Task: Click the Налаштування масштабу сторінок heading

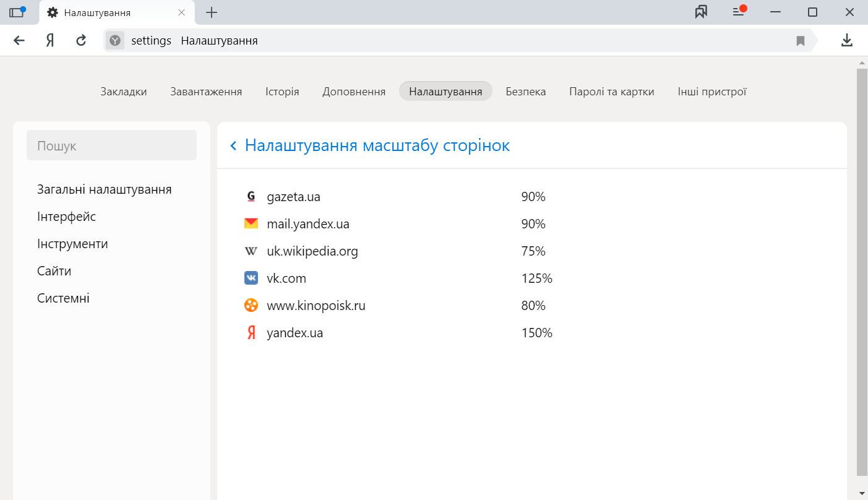Action: click(377, 145)
